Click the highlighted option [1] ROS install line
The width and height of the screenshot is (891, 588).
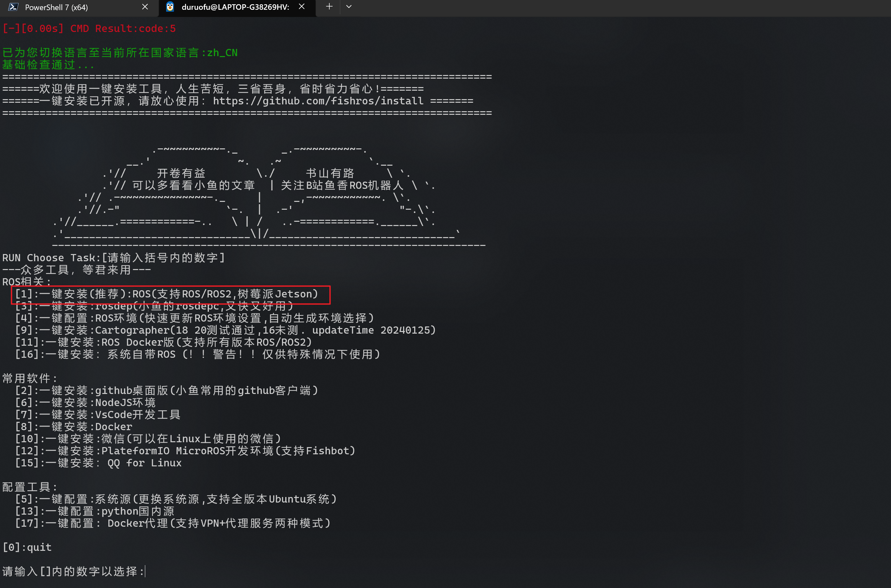(x=167, y=294)
